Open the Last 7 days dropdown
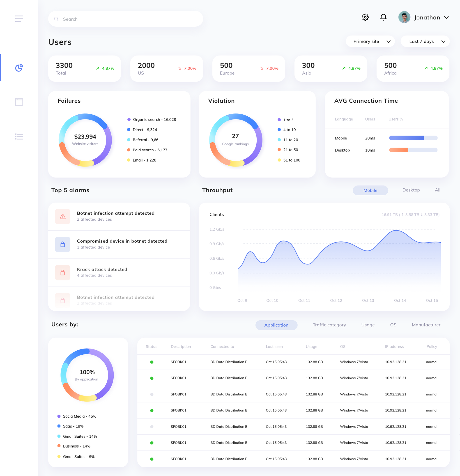Image resolution: width=460 pixels, height=476 pixels. coord(425,42)
